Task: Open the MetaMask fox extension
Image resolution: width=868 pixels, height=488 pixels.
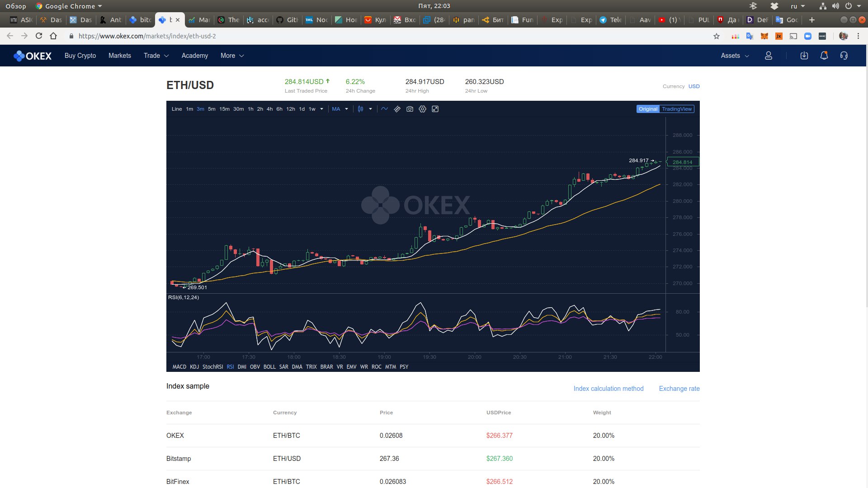Action: point(764,36)
